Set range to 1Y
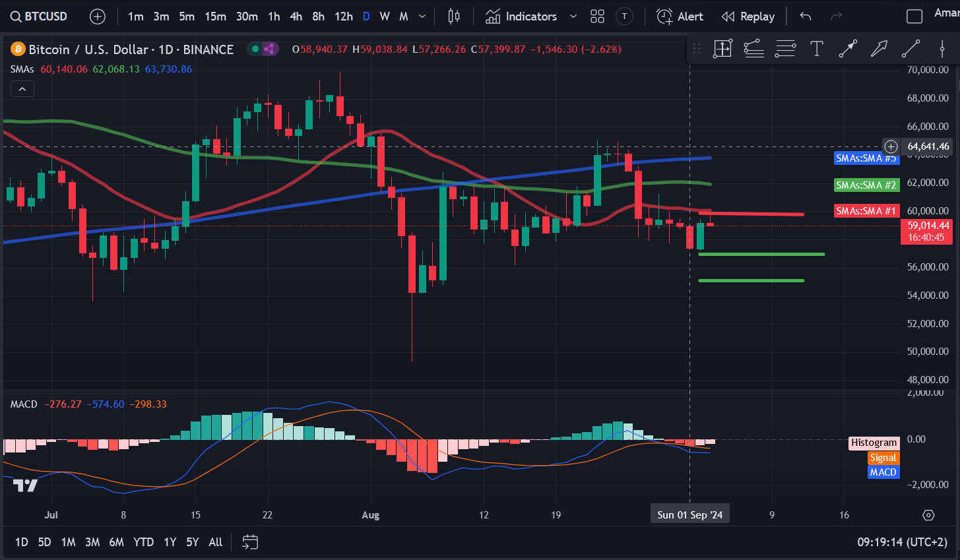 tap(170, 542)
